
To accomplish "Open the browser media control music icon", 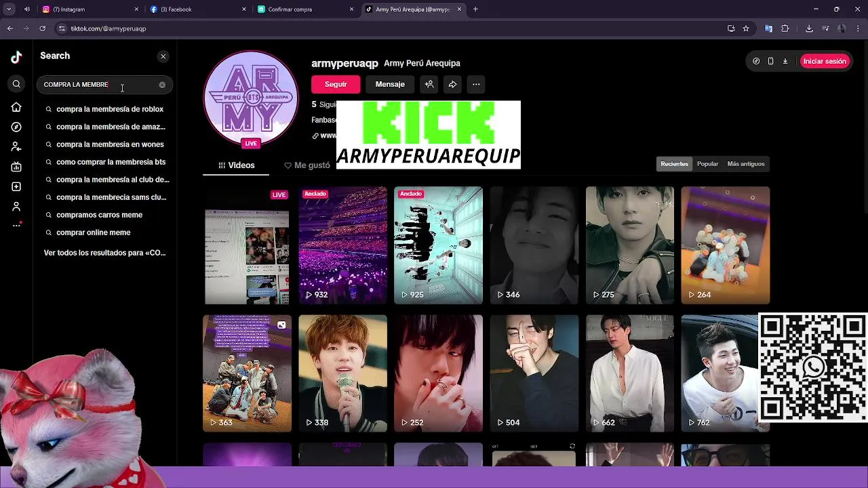I will pos(825,28).
